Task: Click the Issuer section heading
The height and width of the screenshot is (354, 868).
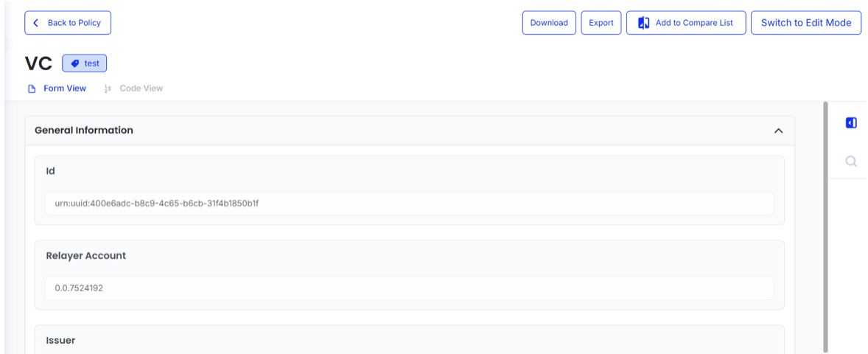Action: click(60, 341)
